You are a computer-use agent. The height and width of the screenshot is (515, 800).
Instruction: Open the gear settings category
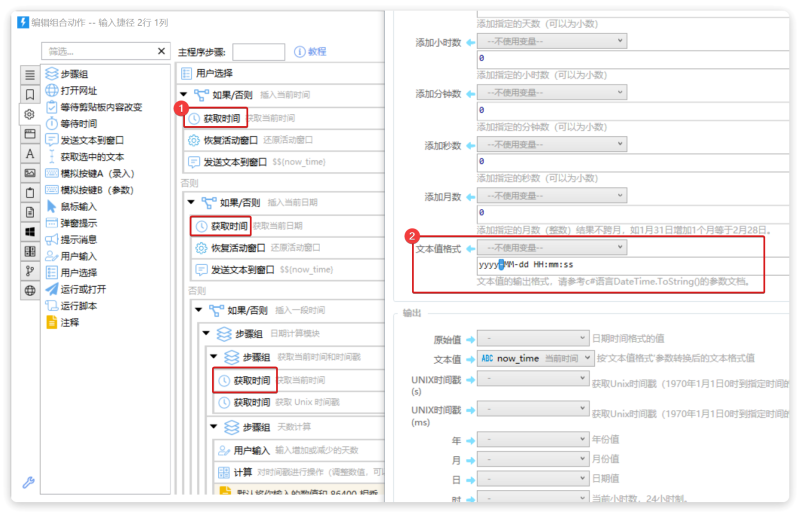tap(30, 114)
